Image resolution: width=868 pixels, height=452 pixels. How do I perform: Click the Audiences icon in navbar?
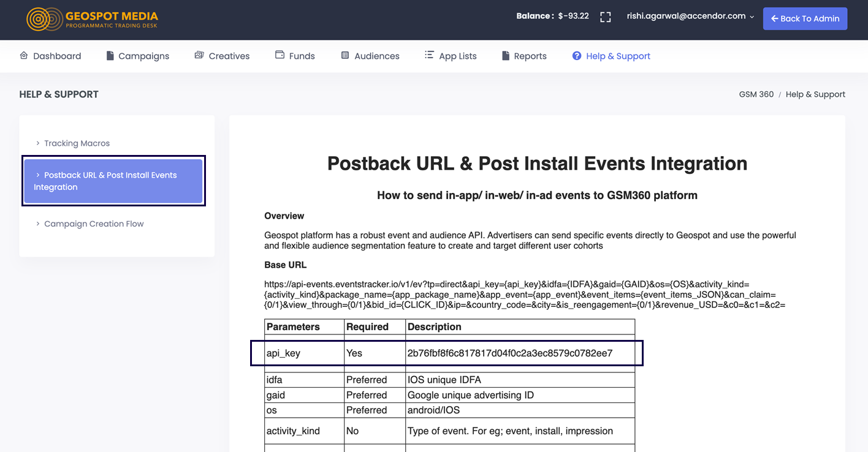(345, 56)
